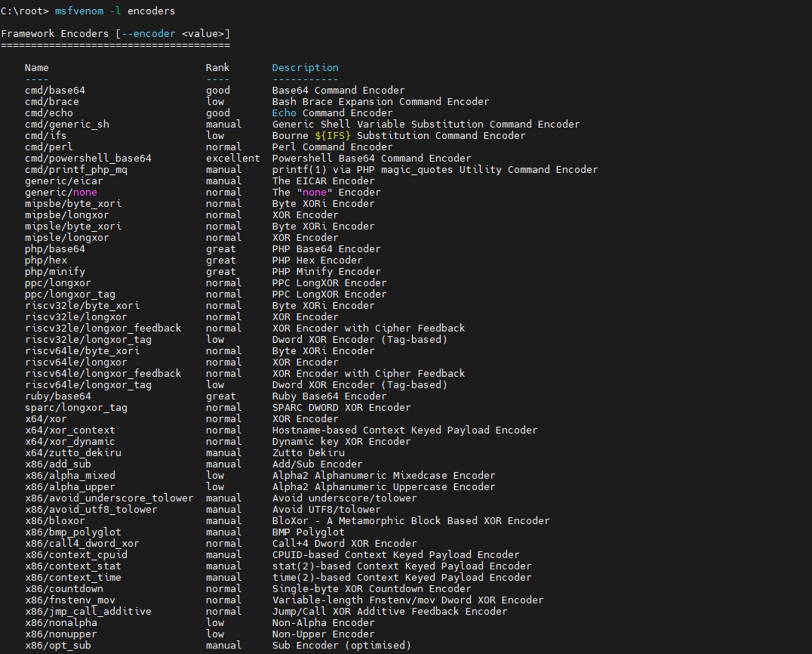Click the encoder name 'cmd/brace'

[52, 101]
